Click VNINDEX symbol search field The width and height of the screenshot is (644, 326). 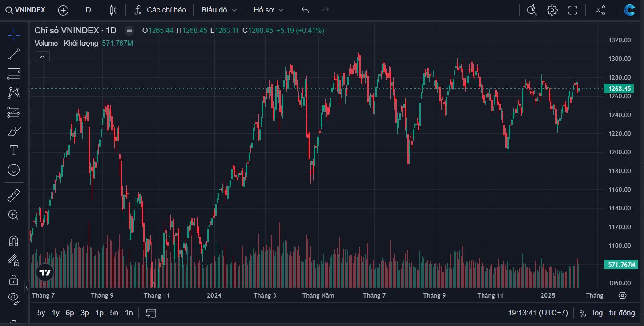(26, 10)
